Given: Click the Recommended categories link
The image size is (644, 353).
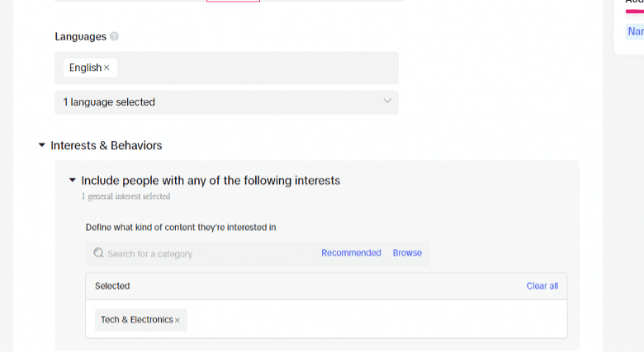Looking at the screenshot, I should pos(351,253).
